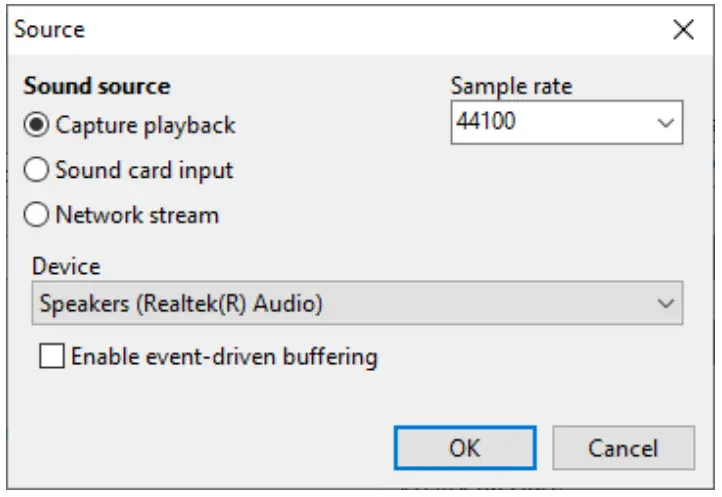Click the Capture playback label text

click(146, 126)
